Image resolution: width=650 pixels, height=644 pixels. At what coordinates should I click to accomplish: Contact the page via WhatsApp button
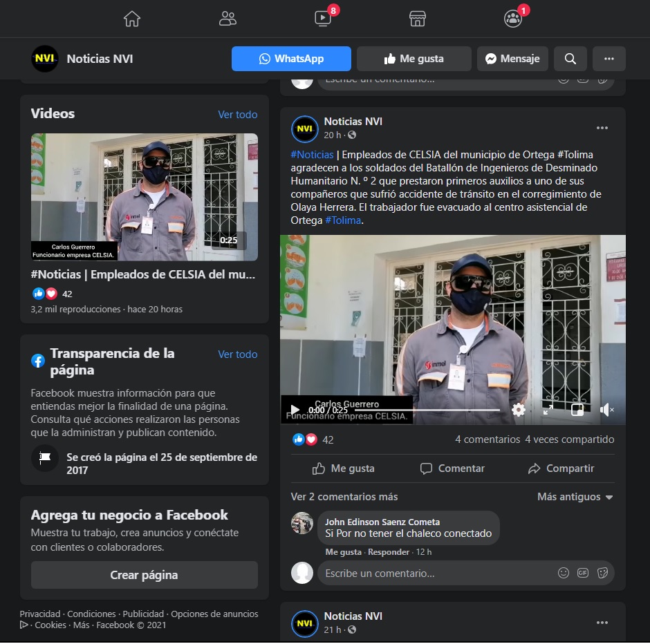point(291,59)
